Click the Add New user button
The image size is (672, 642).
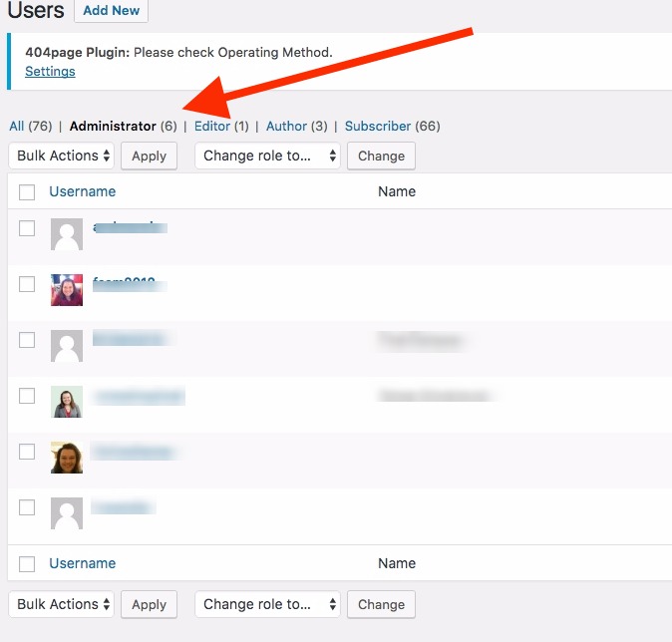(111, 11)
